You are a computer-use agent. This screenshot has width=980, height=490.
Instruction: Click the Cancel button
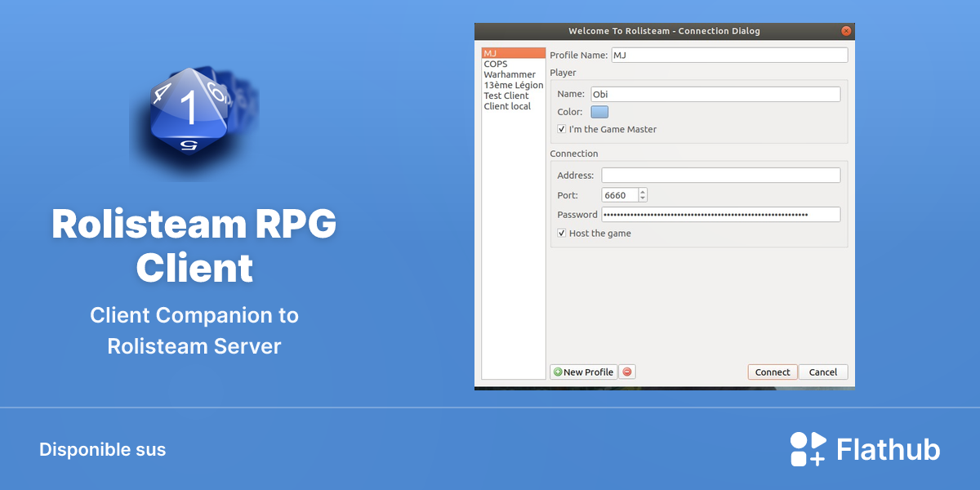(823, 372)
